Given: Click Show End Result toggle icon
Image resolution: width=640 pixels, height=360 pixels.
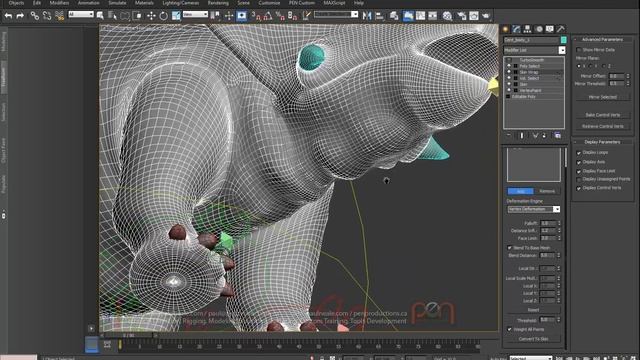Looking at the screenshot, I should pos(522,136).
